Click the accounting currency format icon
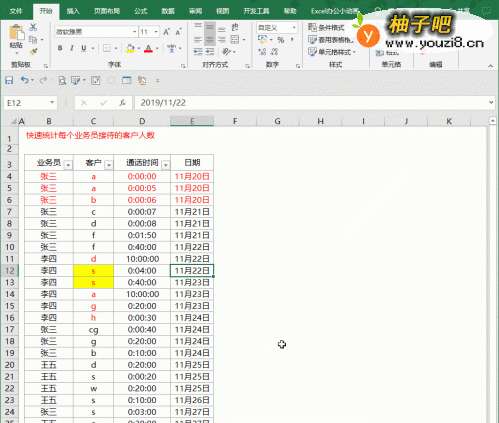This screenshot has height=423, width=499. tap(262, 40)
